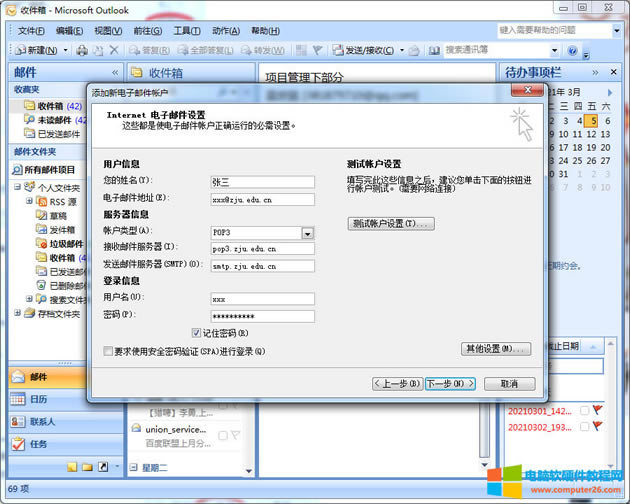The width and height of the screenshot is (630, 504).
Task: Click the help question mark toolbar icon
Action: point(572,50)
